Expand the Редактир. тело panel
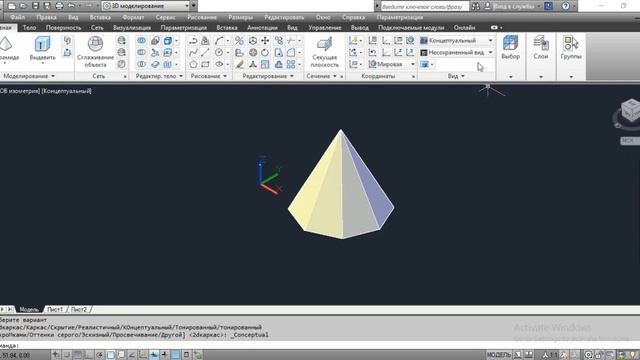The image size is (640, 360). 159,76
